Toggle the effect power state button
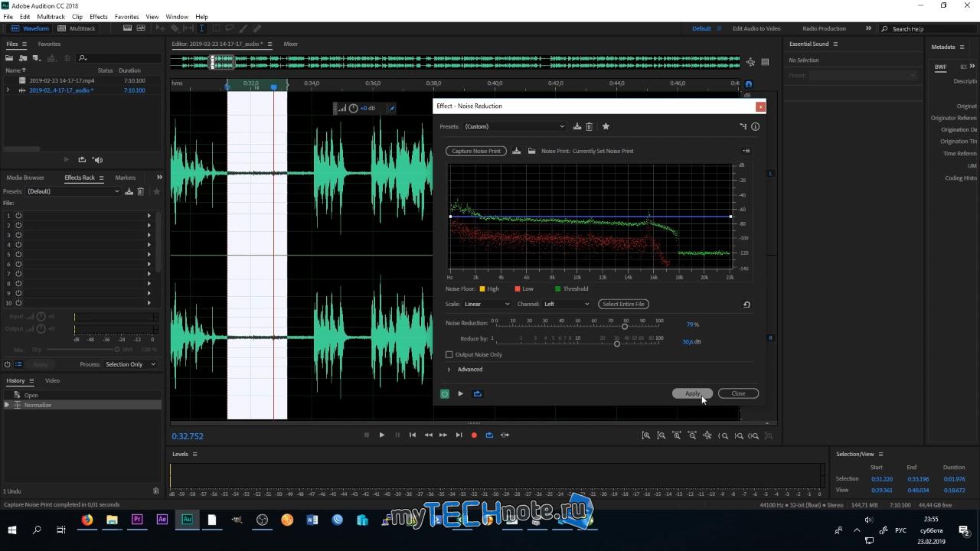 tap(444, 393)
